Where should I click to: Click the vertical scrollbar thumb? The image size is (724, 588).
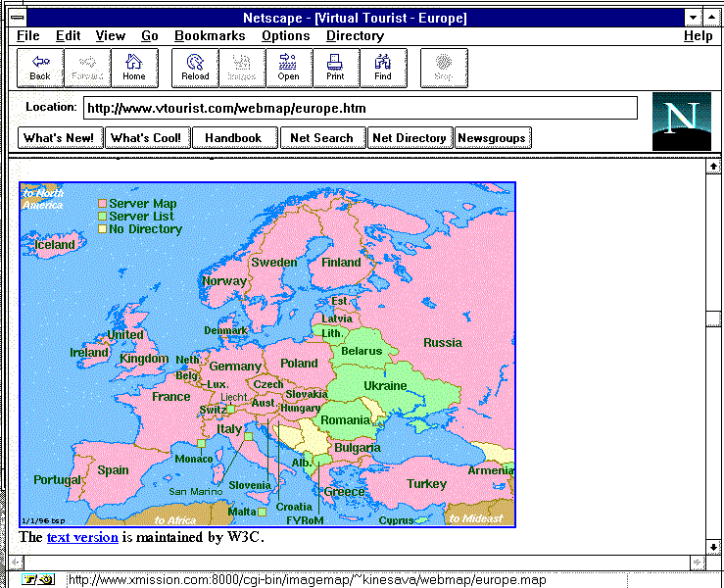click(713, 318)
